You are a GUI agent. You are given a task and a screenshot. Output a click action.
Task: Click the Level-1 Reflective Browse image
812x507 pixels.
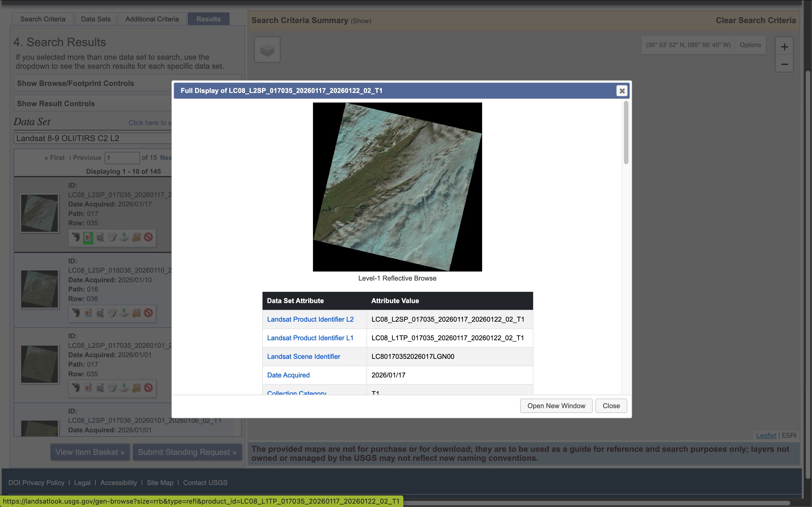pos(397,187)
